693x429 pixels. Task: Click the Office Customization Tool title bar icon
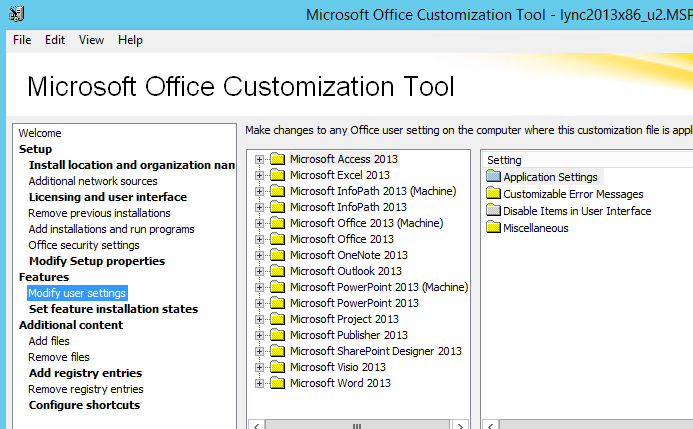click(x=16, y=14)
